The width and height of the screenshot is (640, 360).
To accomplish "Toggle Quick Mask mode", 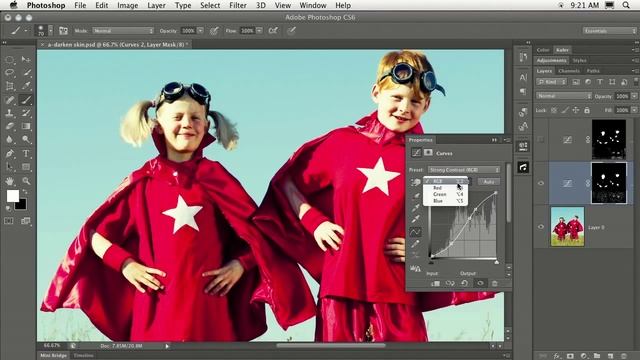I will pyautogui.click(x=9, y=221).
